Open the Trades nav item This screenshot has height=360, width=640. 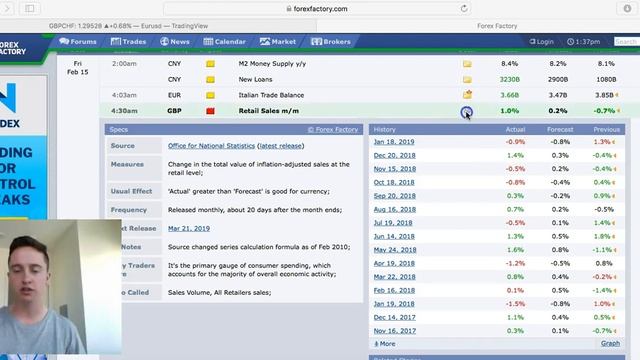(x=128, y=42)
